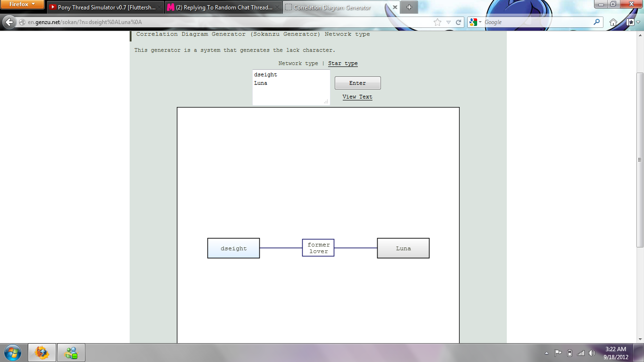Click the page heading Correlation Diagram Generator
Image resolution: width=644 pixels, height=362 pixels.
pyautogui.click(x=253, y=34)
